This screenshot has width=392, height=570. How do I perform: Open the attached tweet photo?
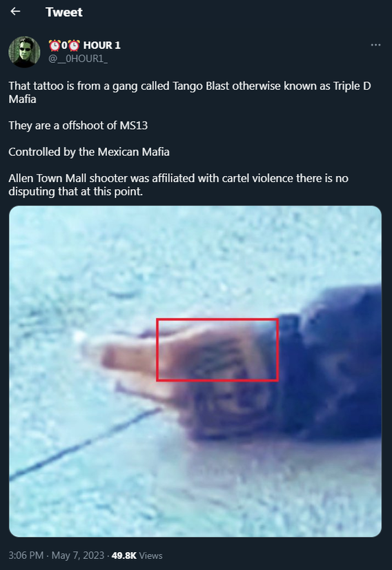pyautogui.click(x=195, y=371)
